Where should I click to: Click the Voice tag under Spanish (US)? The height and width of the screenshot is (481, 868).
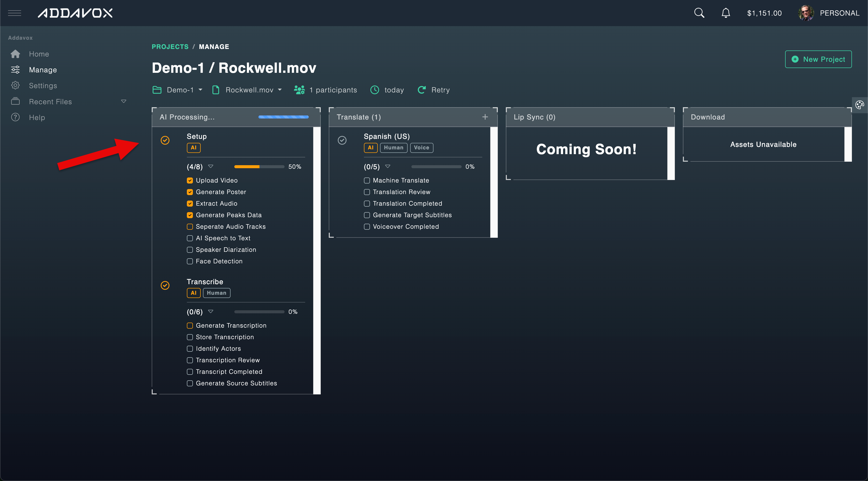pyautogui.click(x=421, y=148)
